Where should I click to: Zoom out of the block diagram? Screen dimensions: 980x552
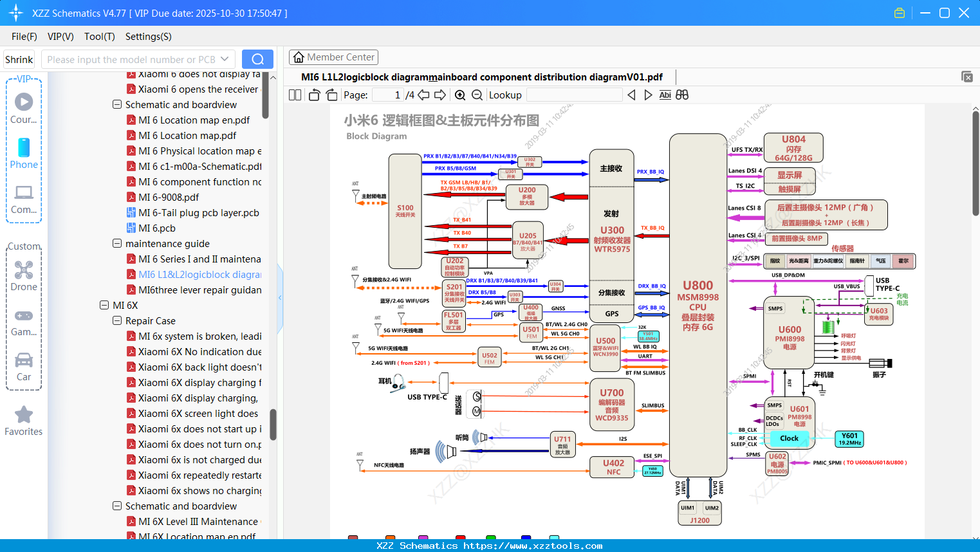pos(477,94)
